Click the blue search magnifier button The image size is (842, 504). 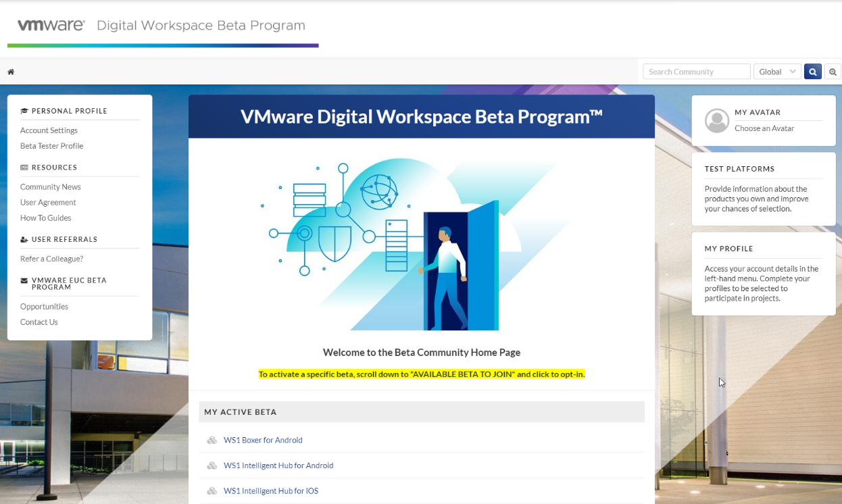pyautogui.click(x=812, y=71)
